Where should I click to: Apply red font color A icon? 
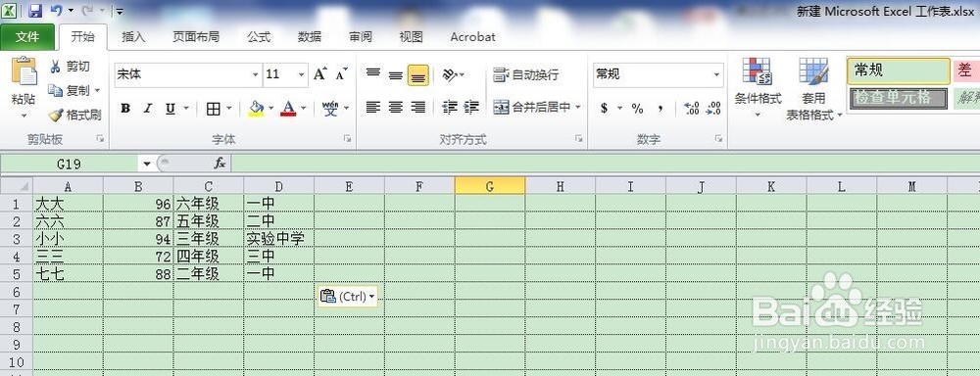pos(287,109)
